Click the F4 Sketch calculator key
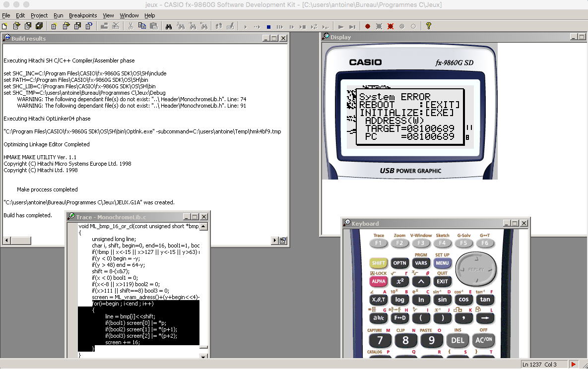The image size is (588, 369). tap(442, 243)
